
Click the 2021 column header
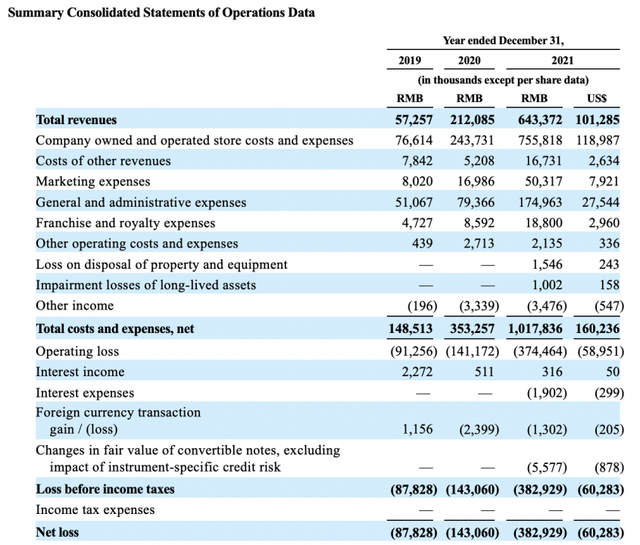(x=562, y=60)
